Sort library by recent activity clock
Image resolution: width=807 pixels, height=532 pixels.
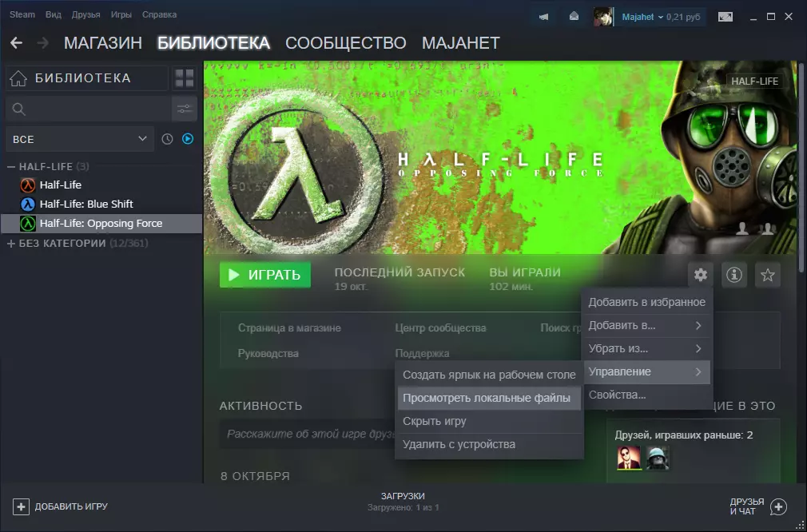click(x=167, y=139)
